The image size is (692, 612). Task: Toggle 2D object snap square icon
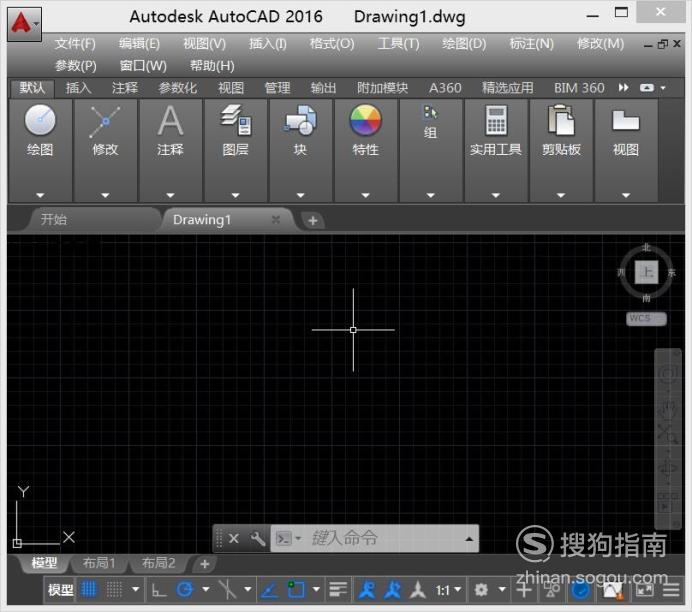(296, 589)
